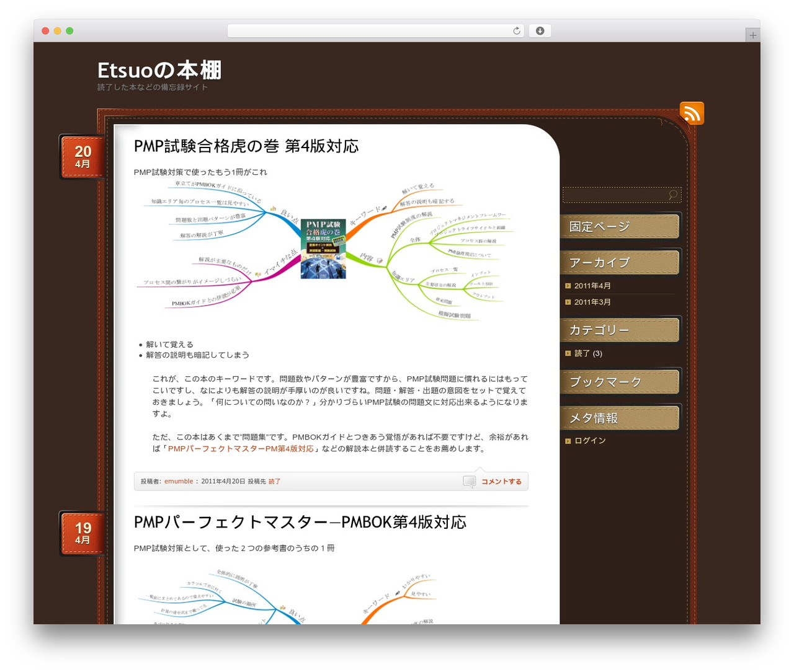Click the mind map image in second post
This screenshot has width=794, height=672.
click(x=288, y=596)
